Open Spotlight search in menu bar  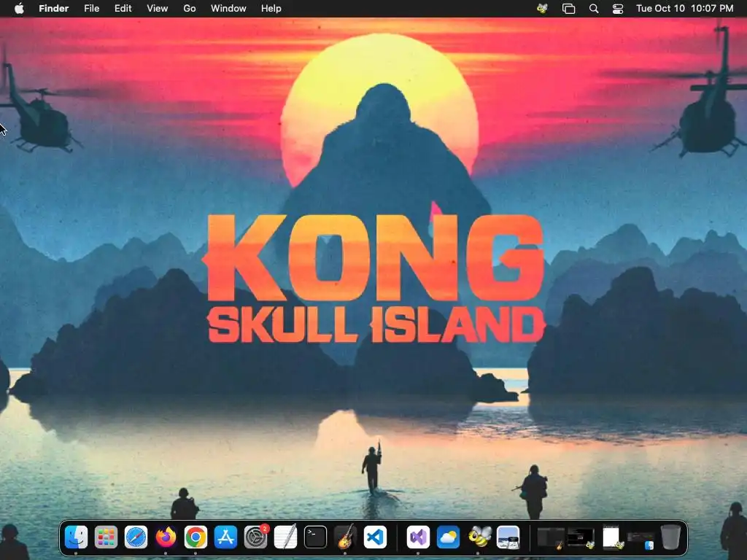click(594, 9)
